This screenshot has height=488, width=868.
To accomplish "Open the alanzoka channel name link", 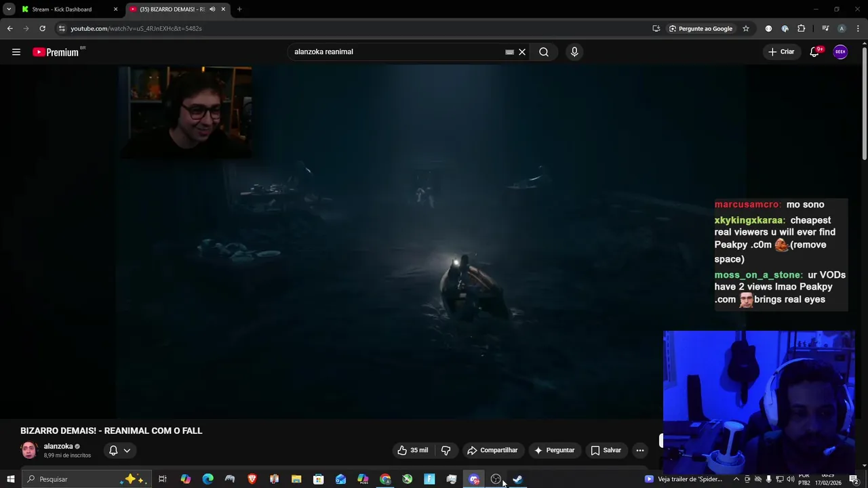I will tap(58, 446).
